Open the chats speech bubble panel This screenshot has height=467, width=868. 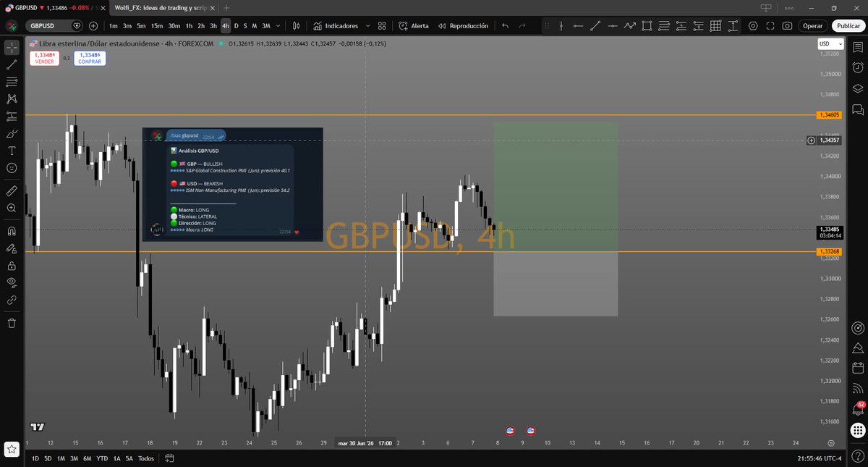[x=858, y=109]
